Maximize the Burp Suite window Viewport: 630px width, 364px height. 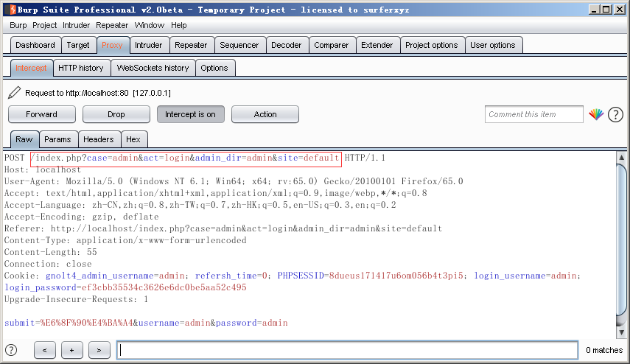(x=606, y=10)
